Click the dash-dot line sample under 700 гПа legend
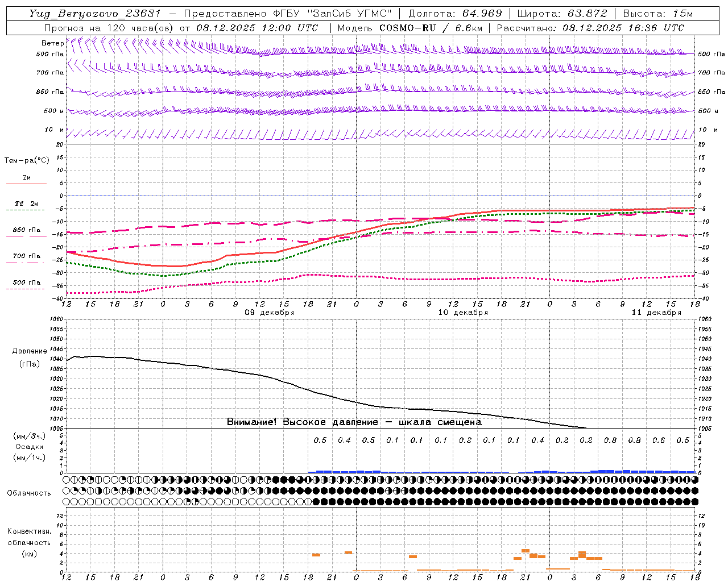This screenshot has width=728, height=582. pos(25,263)
